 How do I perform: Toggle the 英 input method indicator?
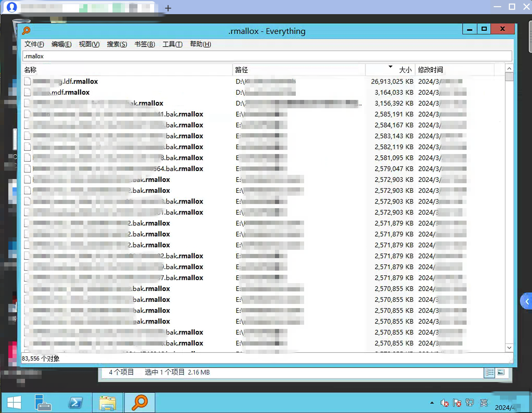484,403
